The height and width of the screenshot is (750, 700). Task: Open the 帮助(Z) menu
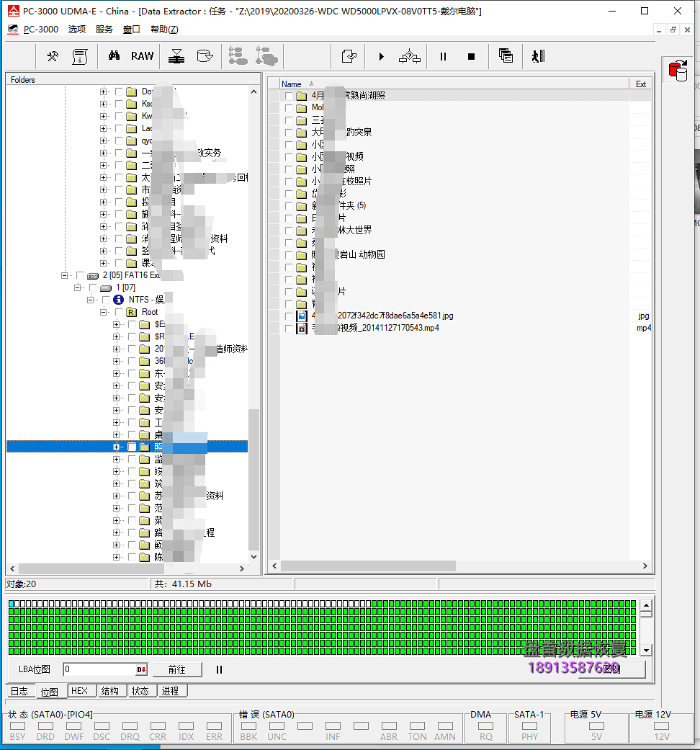click(164, 29)
